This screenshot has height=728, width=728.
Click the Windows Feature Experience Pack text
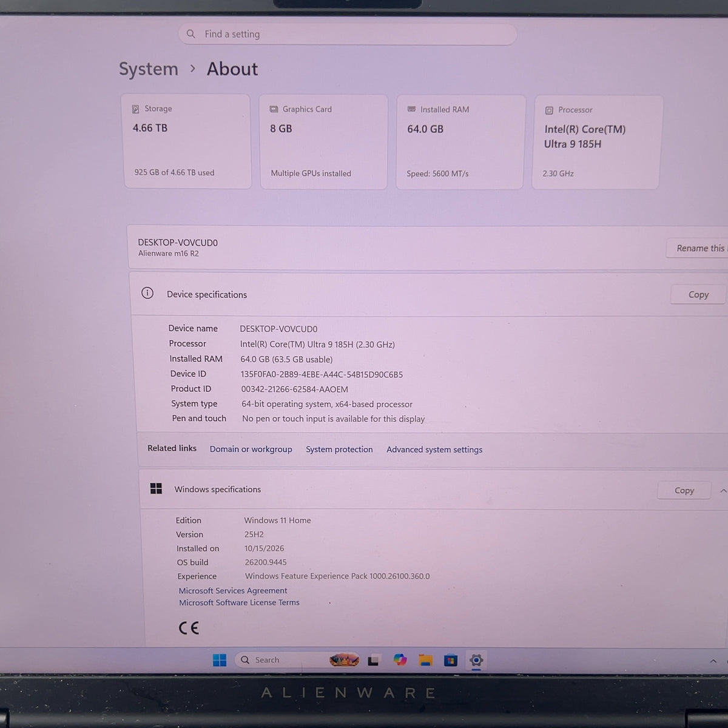(x=337, y=576)
